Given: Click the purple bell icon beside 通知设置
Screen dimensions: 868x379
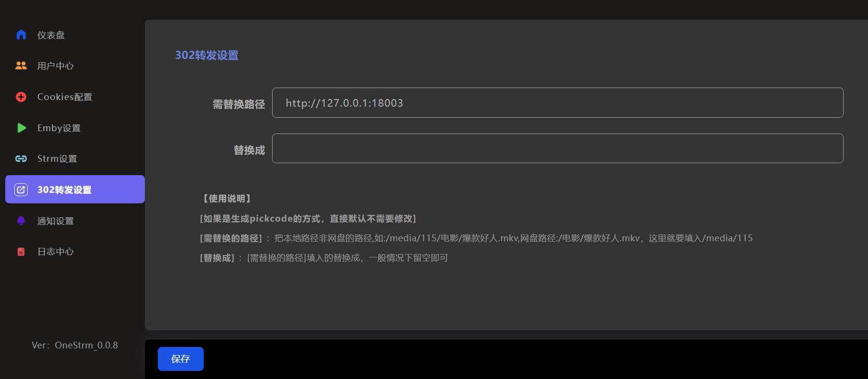Looking at the screenshot, I should [x=21, y=221].
